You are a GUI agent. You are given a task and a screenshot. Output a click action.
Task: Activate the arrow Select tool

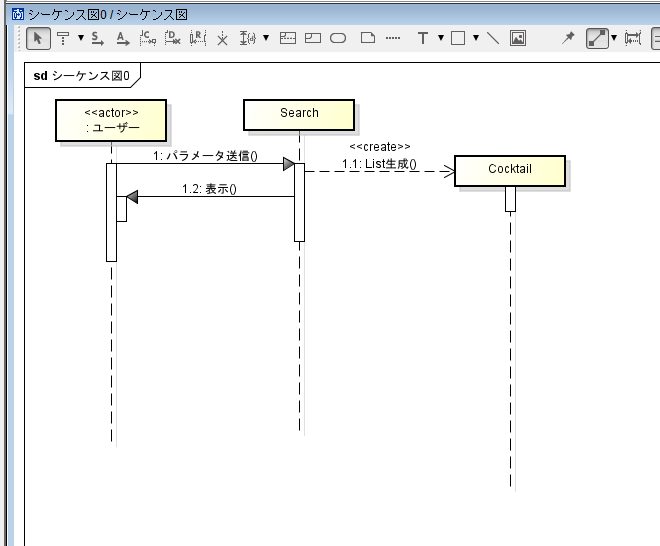coord(38,38)
